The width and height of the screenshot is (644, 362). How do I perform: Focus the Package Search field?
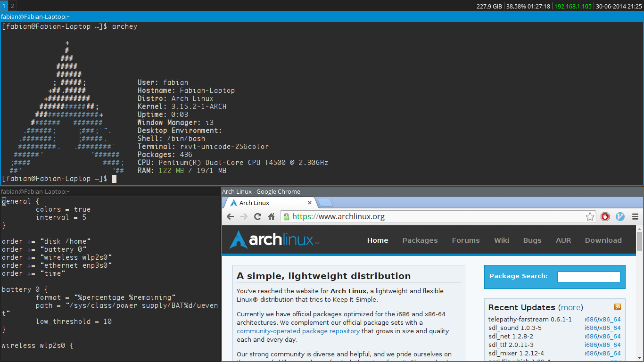point(589,277)
